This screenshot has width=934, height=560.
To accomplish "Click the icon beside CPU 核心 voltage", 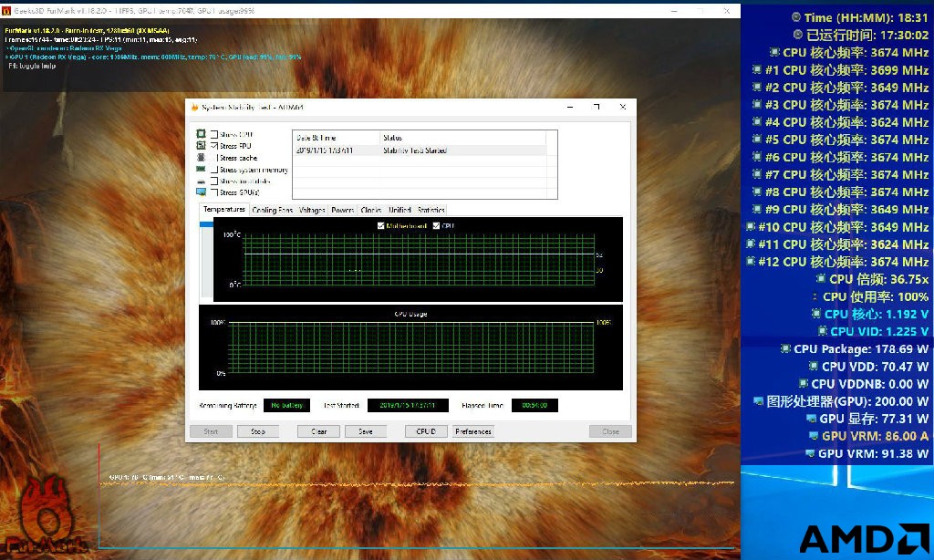I will pyautogui.click(x=816, y=314).
